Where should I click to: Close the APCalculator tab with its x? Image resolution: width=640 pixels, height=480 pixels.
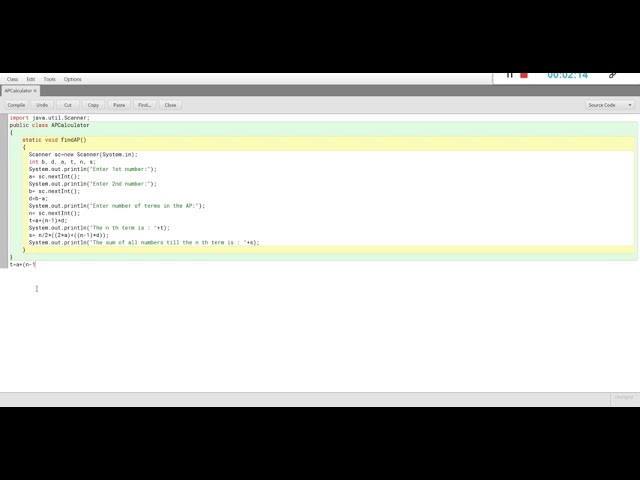(35, 91)
